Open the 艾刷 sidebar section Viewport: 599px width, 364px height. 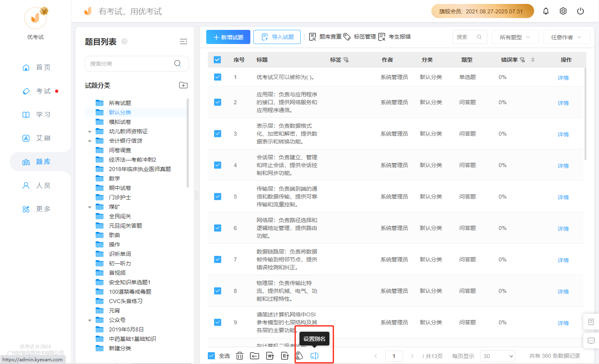click(36, 138)
